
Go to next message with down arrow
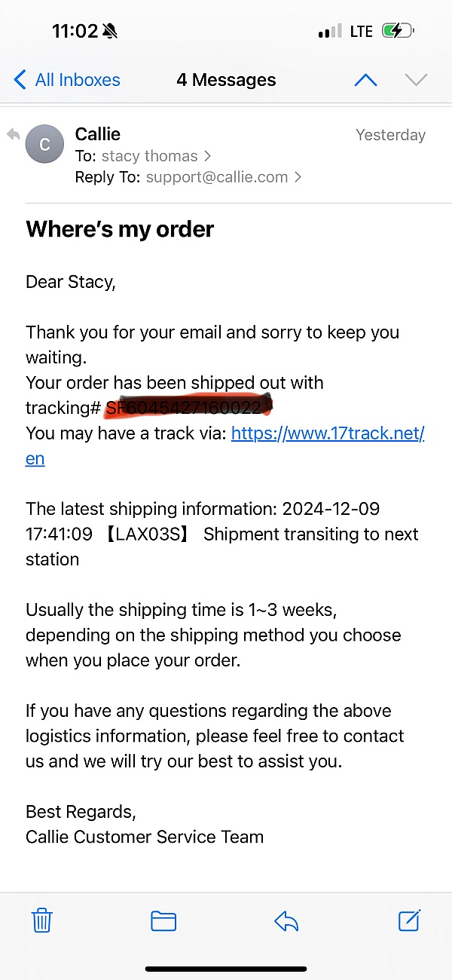coord(416,80)
